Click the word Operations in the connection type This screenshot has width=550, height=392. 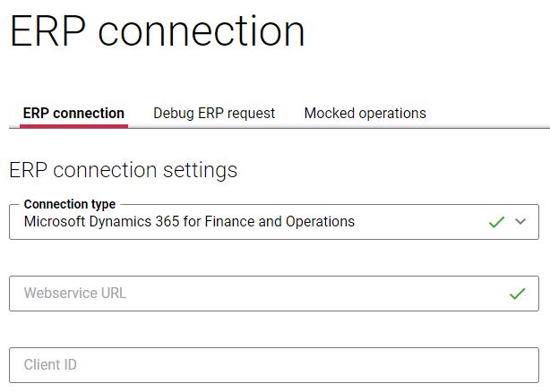[x=320, y=222]
